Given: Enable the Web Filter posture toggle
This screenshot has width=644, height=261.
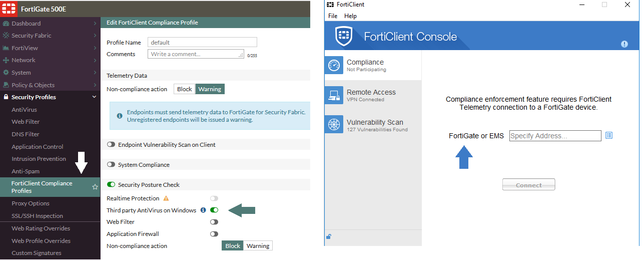Looking at the screenshot, I should point(214,222).
